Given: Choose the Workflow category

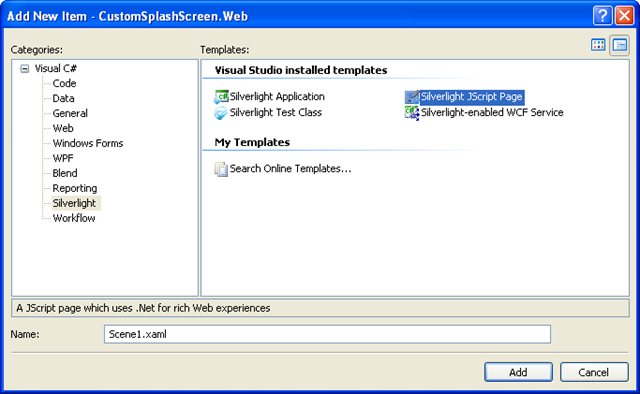Looking at the screenshot, I should click(x=74, y=218).
